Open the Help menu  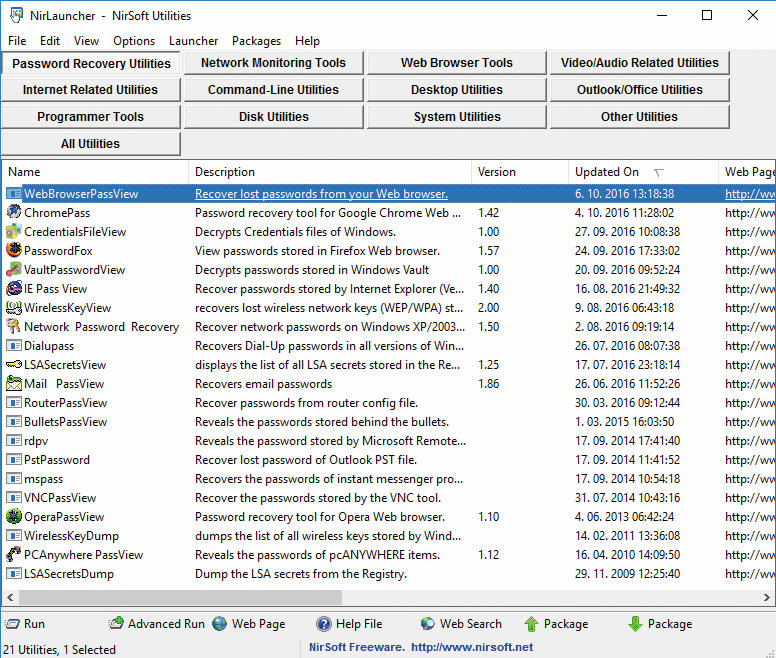[x=307, y=41]
